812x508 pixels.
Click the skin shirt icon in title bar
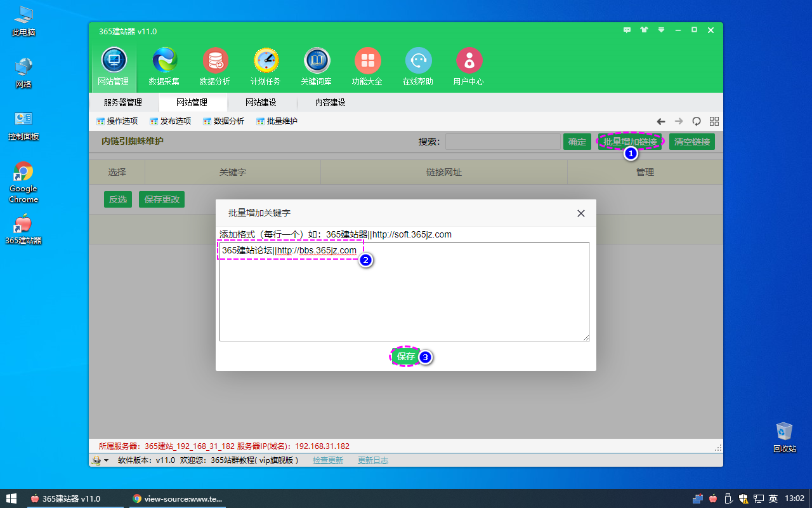click(x=645, y=30)
